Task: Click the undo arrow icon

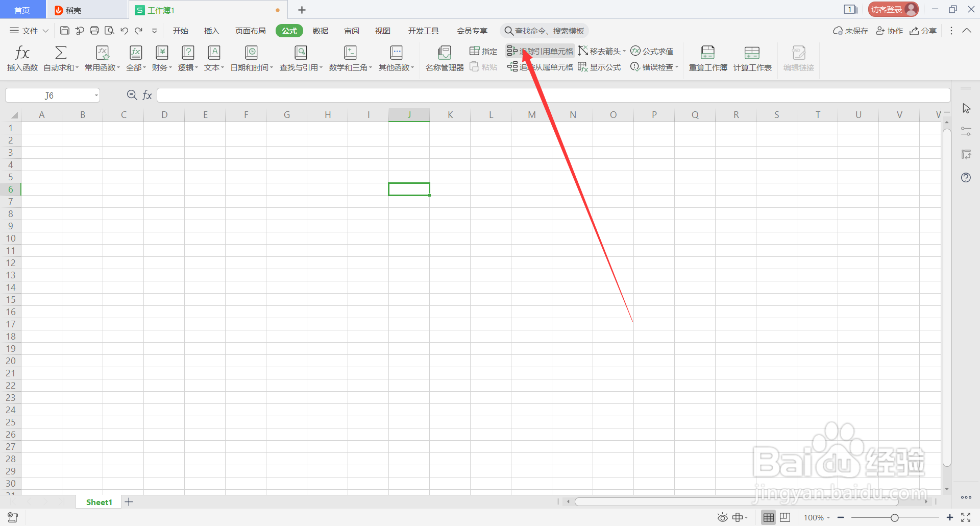Action: [124, 31]
